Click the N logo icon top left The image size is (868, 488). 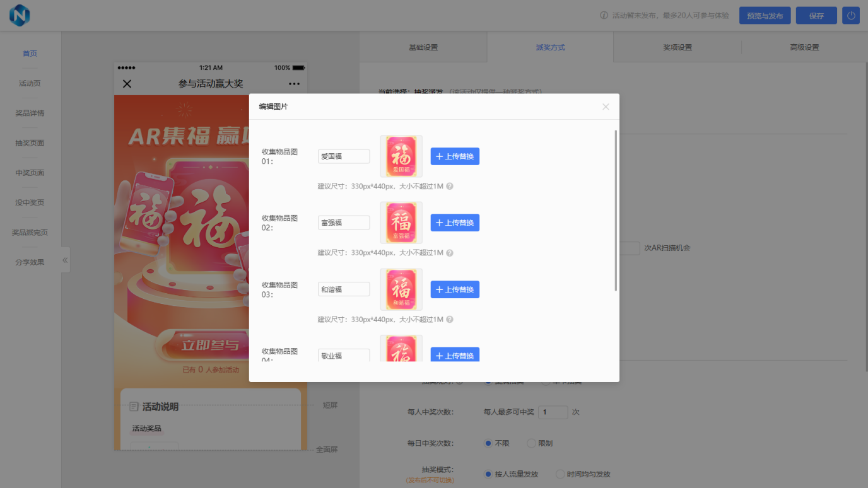pos(19,15)
